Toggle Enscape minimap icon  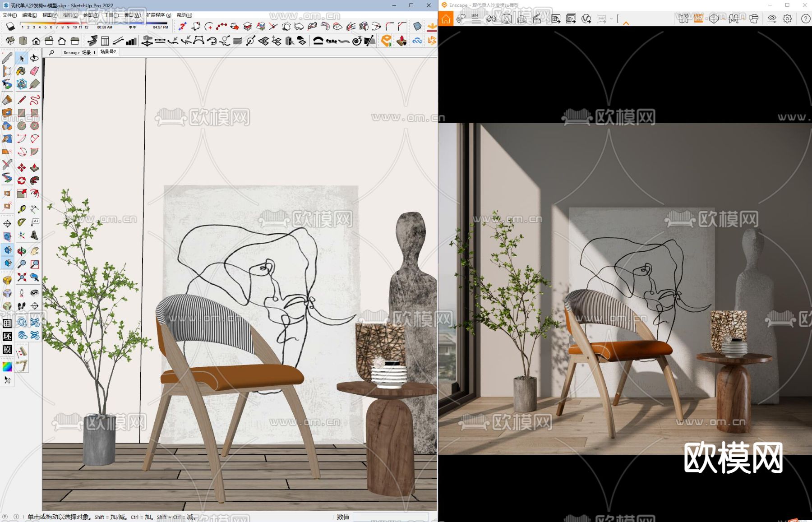[683, 18]
